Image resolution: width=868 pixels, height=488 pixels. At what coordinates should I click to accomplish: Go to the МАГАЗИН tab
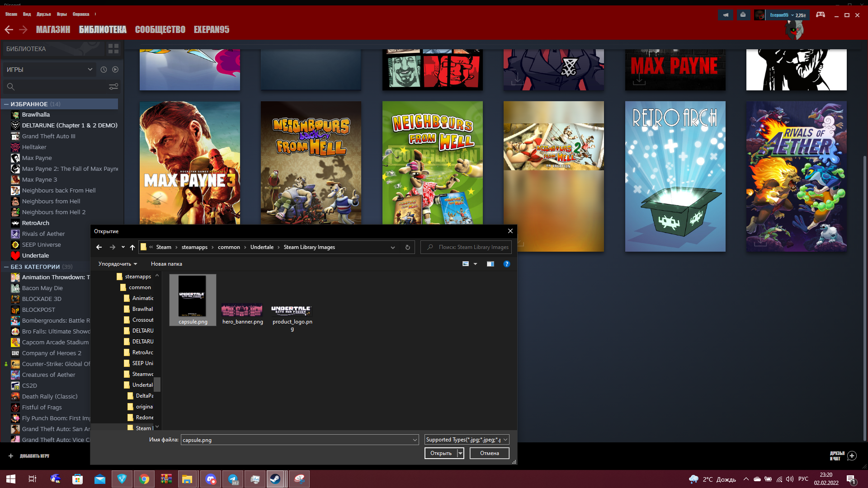click(x=53, y=29)
